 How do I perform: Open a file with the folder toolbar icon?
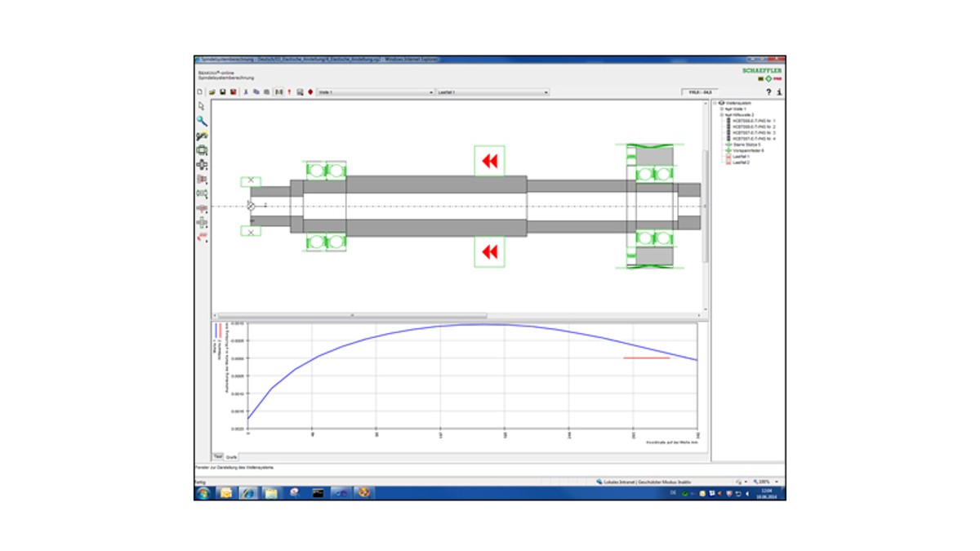pos(212,91)
